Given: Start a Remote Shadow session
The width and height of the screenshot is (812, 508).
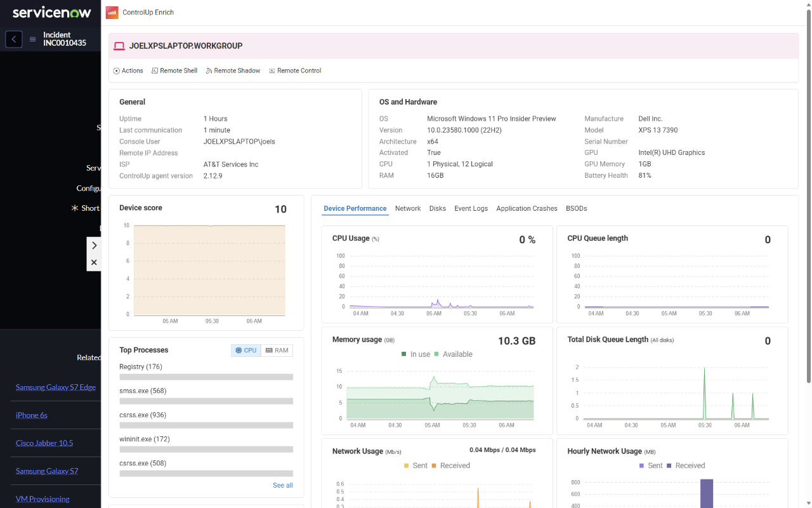Looking at the screenshot, I should point(233,70).
